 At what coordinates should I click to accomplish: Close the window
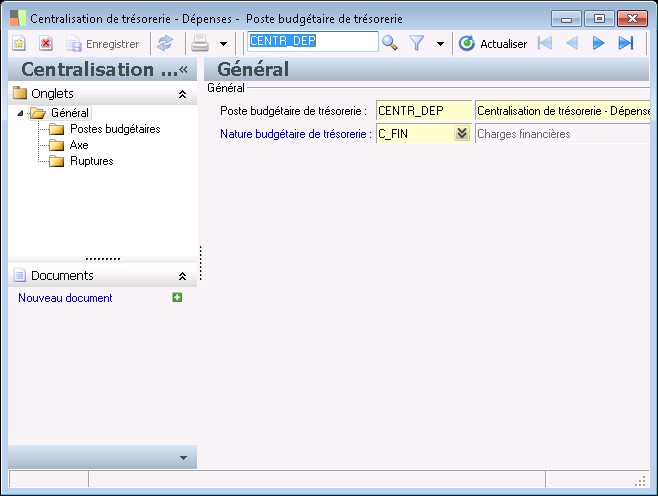pos(632,19)
